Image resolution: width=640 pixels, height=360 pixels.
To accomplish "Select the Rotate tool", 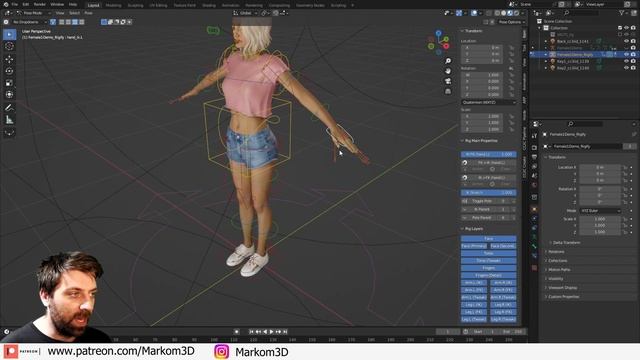I will (9, 71).
